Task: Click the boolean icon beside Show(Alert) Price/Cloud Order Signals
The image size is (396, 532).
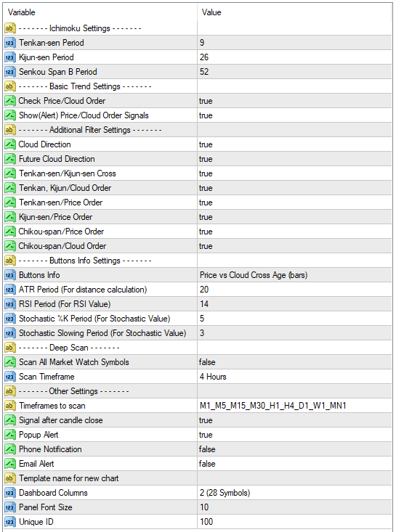Action: coord(10,115)
